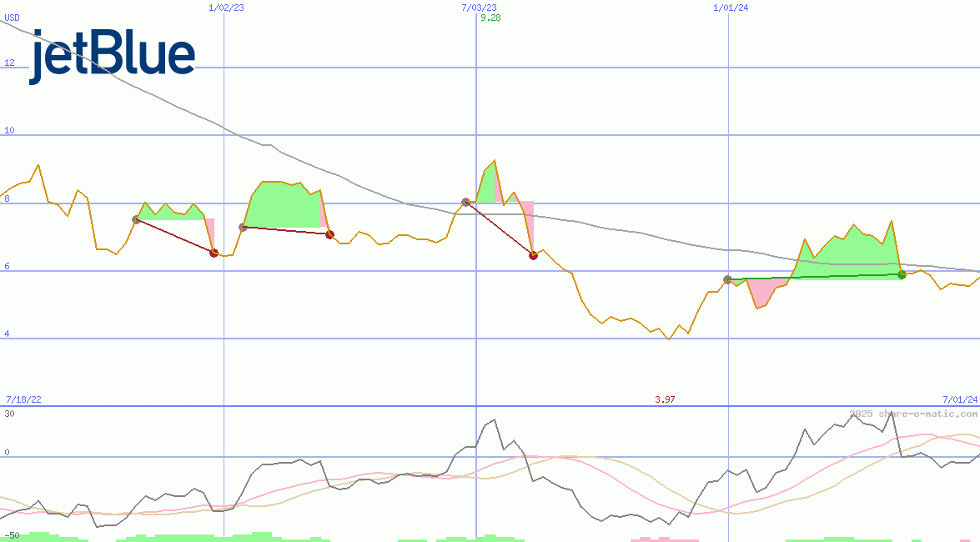Viewport: 980px width, 542px height.
Task: Click the 4 price axis label
Action: tap(8, 334)
